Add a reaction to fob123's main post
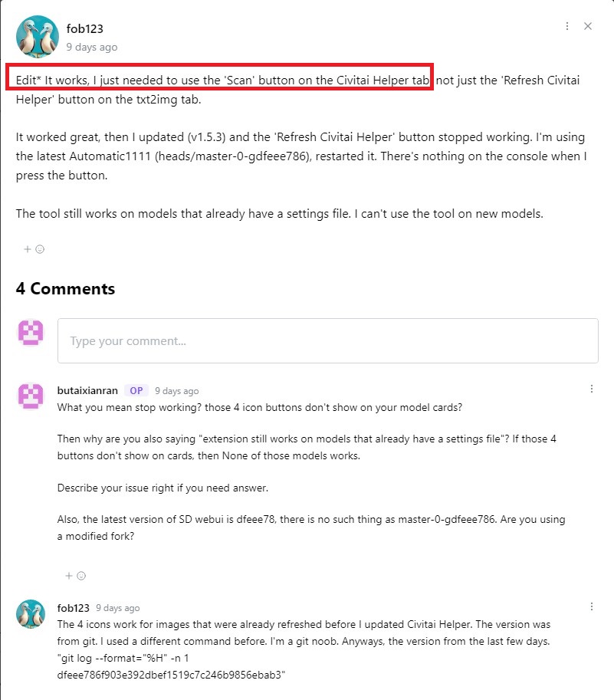614x700 pixels. 34,248
